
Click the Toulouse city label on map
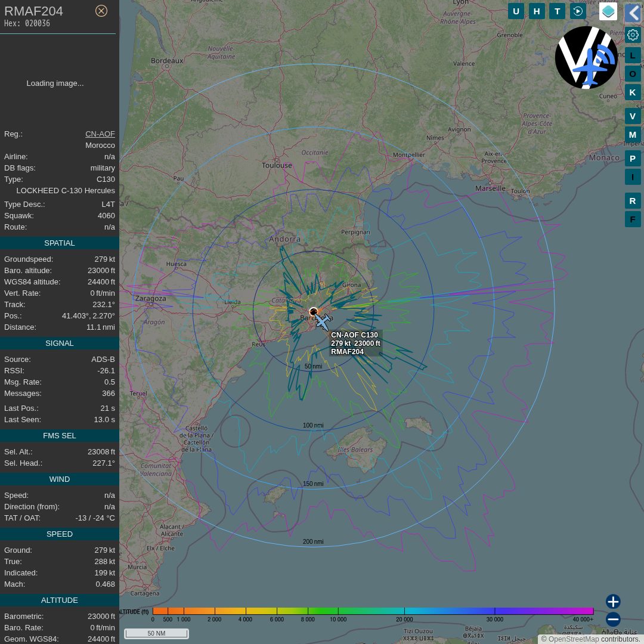[277, 165]
